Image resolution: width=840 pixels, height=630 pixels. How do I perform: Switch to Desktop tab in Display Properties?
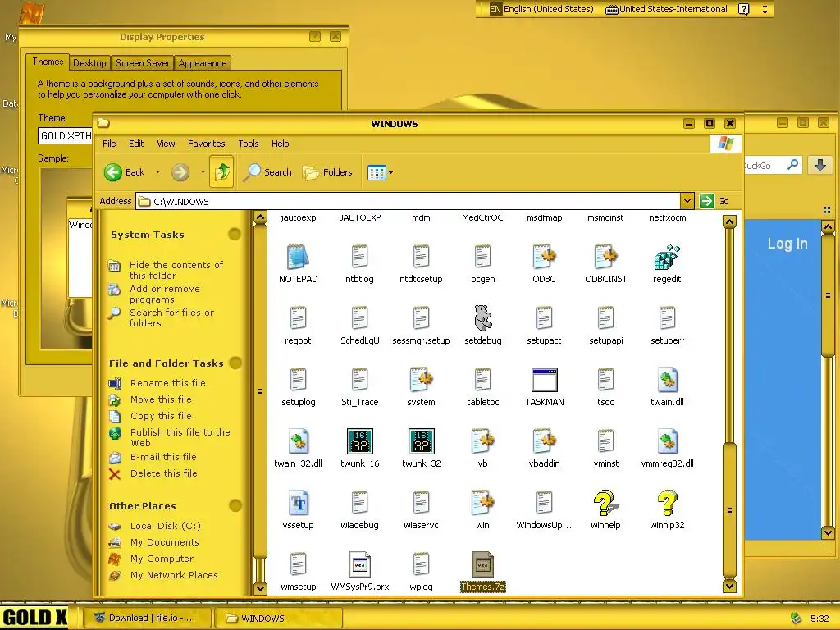[x=89, y=63]
